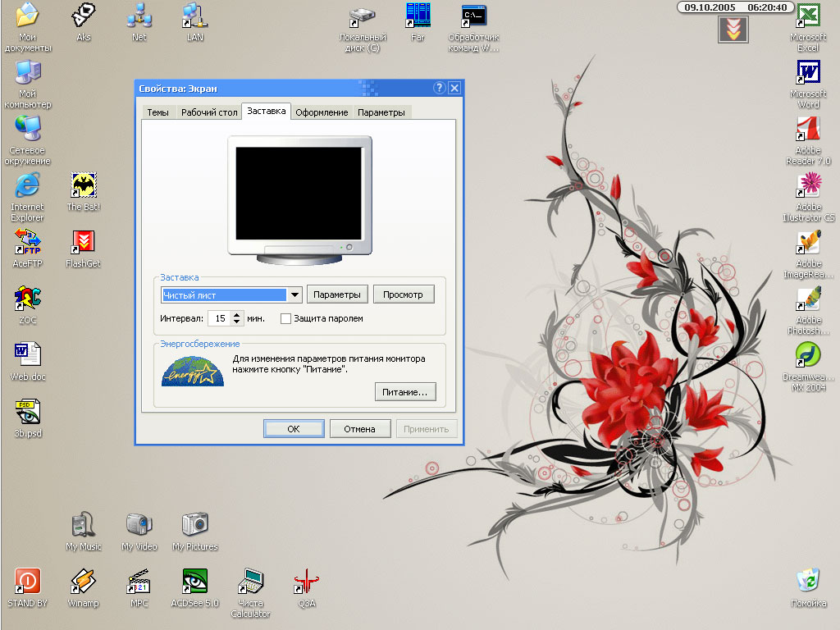Launch the Far file manager
This screenshot has height=630, width=840.
pos(417,16)
